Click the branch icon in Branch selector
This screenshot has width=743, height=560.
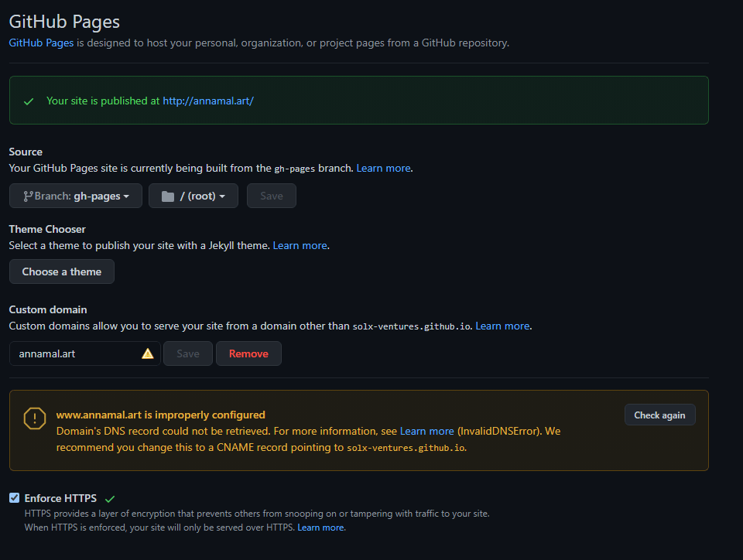click(x=28, y=196)
